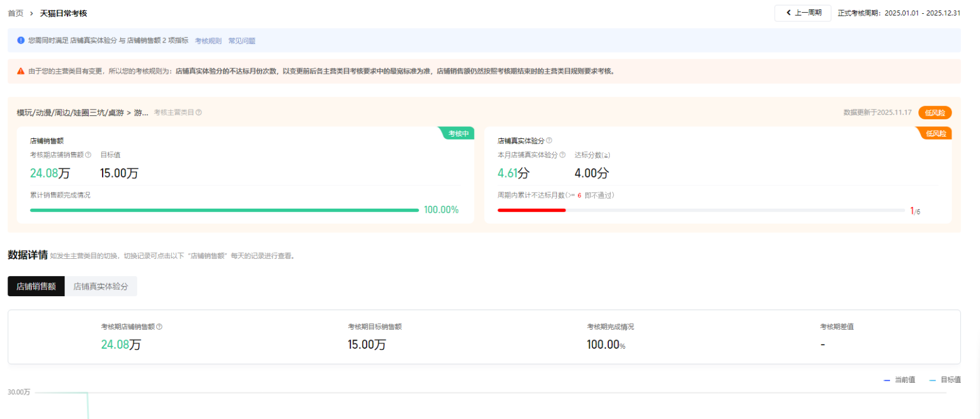This screenshot has height=419, width=980.
Task: Click help icon by 考核期店铺销售额 in data details
Action: 159,327
